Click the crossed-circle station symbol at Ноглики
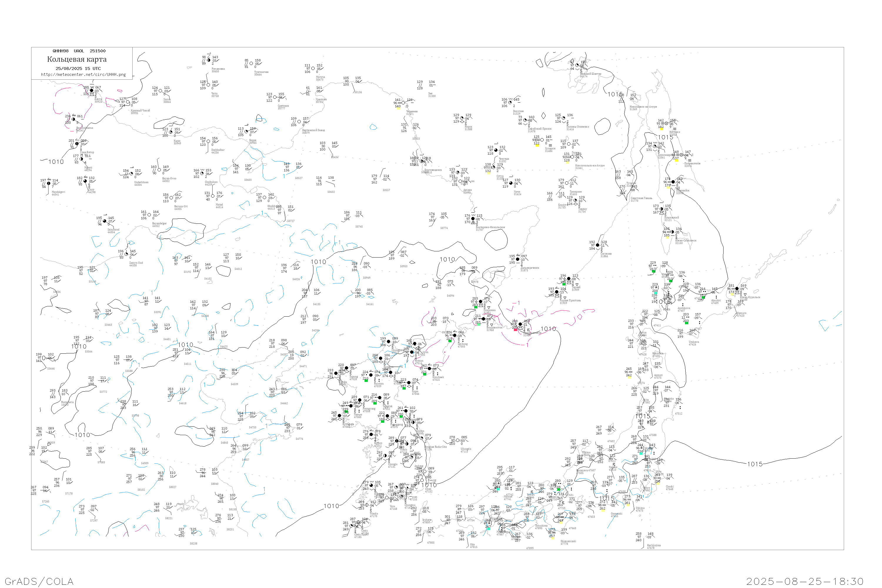The image size is (882, 588). [x=666, y=124]
